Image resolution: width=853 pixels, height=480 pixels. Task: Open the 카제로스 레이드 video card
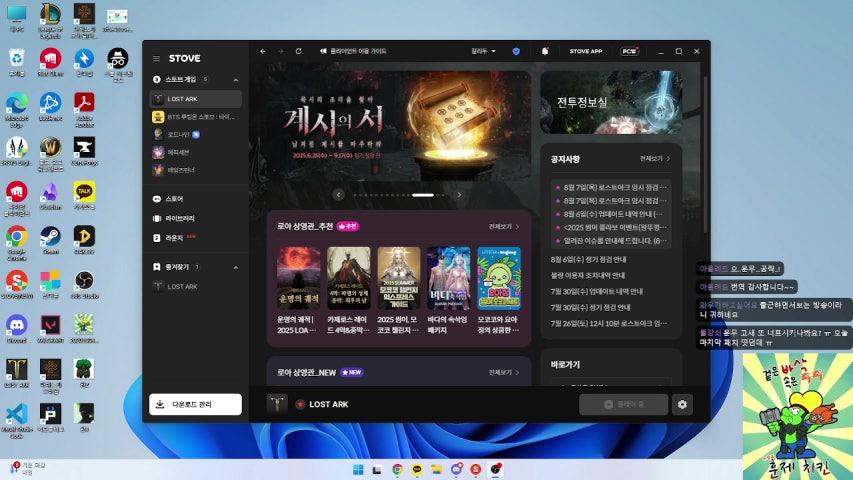[x=349, y=290]
